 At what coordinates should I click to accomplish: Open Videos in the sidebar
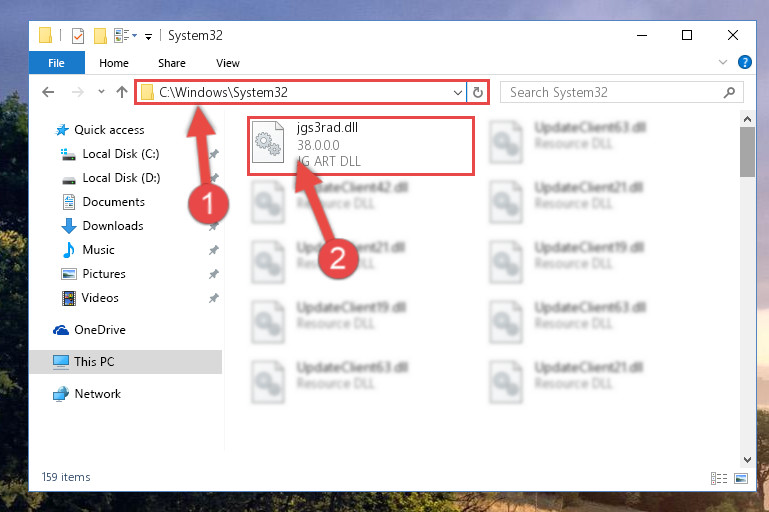coord(100,298)
